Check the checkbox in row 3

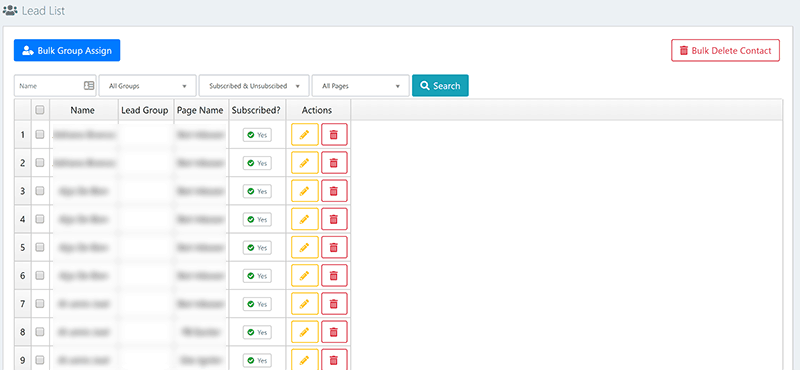point(40,191)
